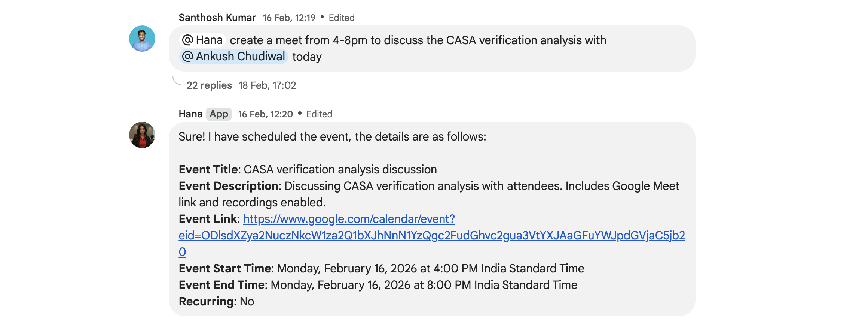
Task: Click the Hana sender name
Action: (x=190, y=114)
